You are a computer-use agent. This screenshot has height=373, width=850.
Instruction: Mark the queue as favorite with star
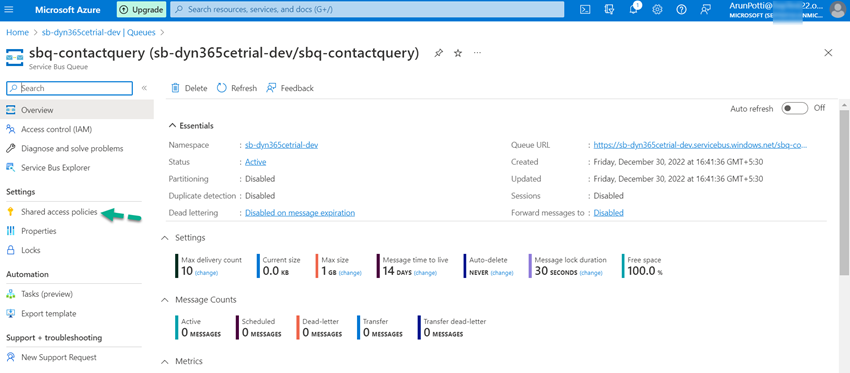458,53
